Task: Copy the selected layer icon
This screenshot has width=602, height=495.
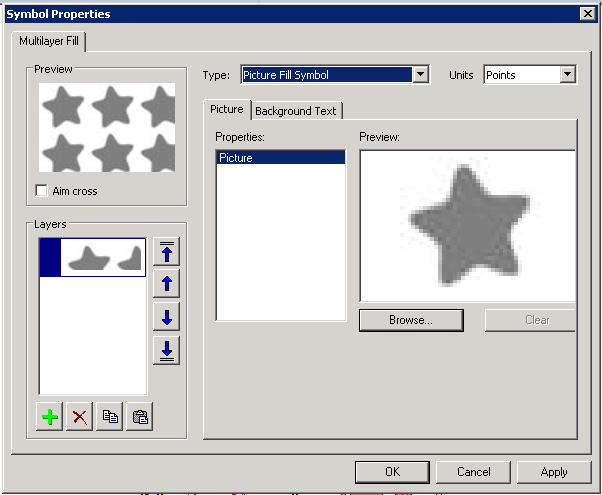Action: pos(110,417)
